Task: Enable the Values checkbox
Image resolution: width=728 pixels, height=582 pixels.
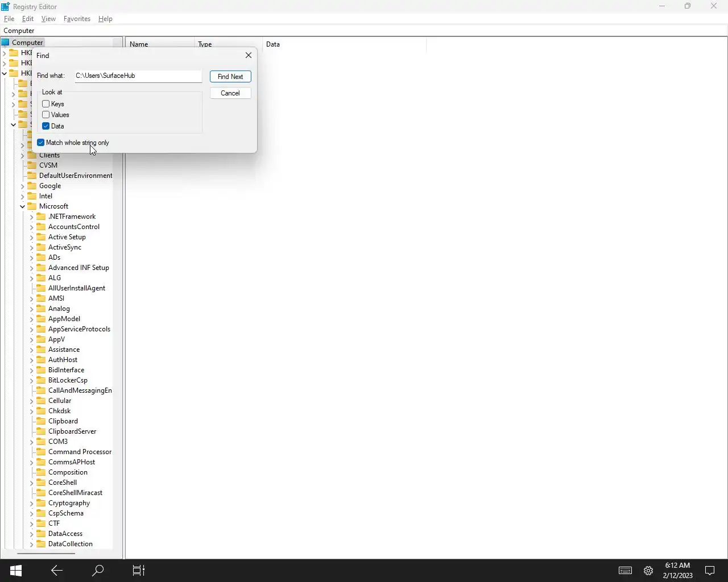Action: (46, 115)
